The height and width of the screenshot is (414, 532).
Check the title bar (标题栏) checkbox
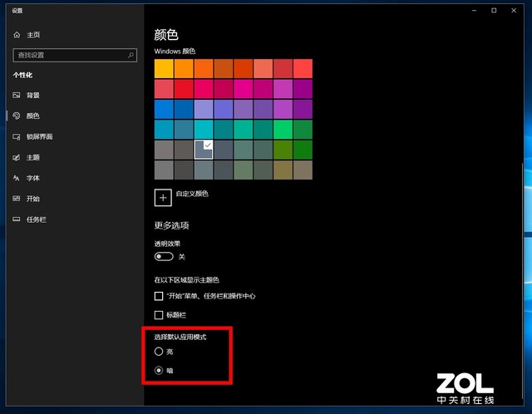click(x=160, y=315)
